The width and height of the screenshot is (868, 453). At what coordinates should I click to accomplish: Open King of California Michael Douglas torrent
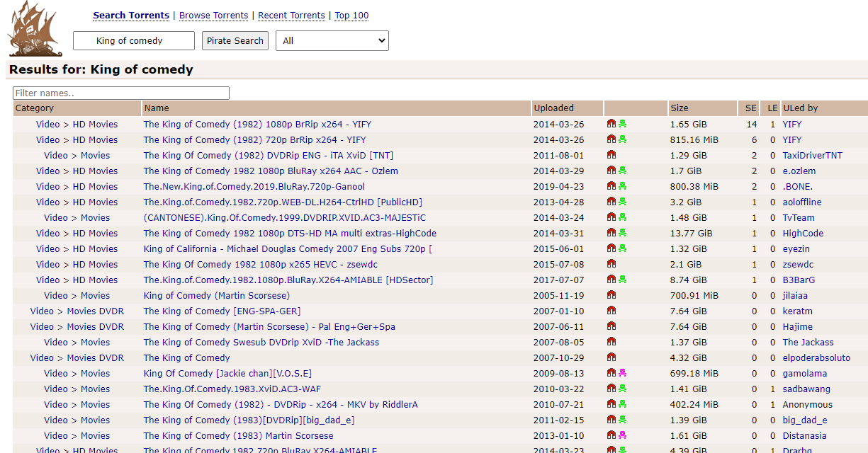pos(288,248)
